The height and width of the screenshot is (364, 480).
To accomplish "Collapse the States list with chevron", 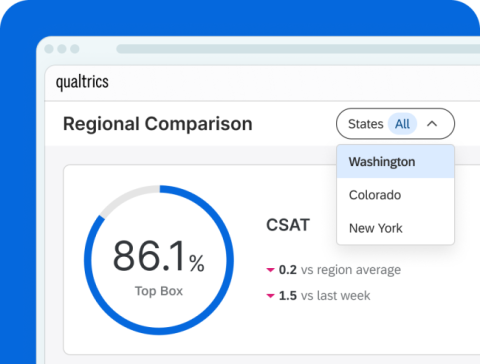I will (x=432, y=124).
